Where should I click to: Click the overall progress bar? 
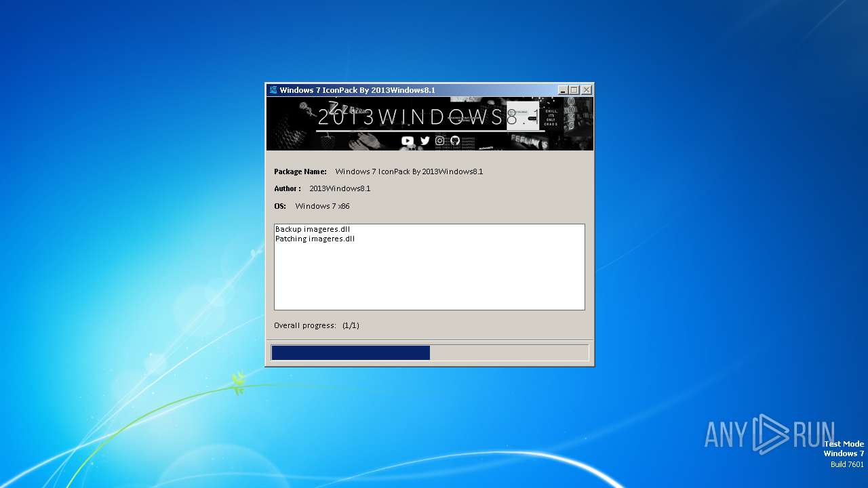pos(430,352)
